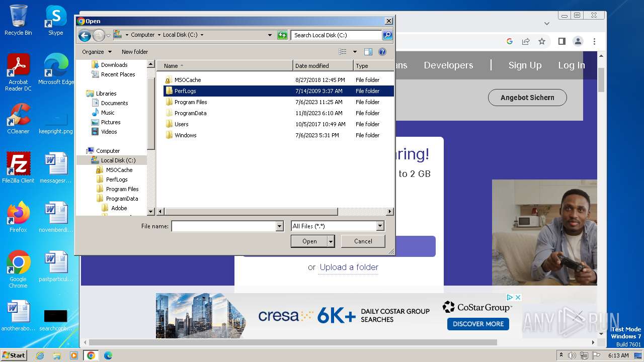Viewport: 644px width, 362px height.
Task: Open dialog help question mark icon
Action: [382, 52]
